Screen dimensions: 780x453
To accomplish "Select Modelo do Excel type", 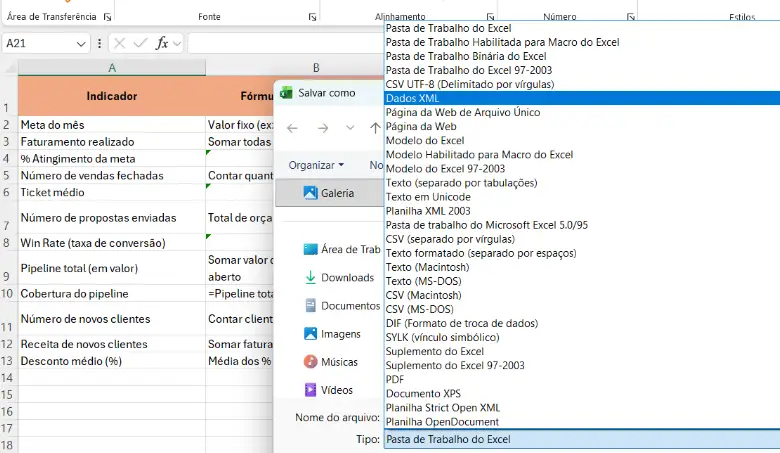I will pyautogui.click(x=583, y=140).
